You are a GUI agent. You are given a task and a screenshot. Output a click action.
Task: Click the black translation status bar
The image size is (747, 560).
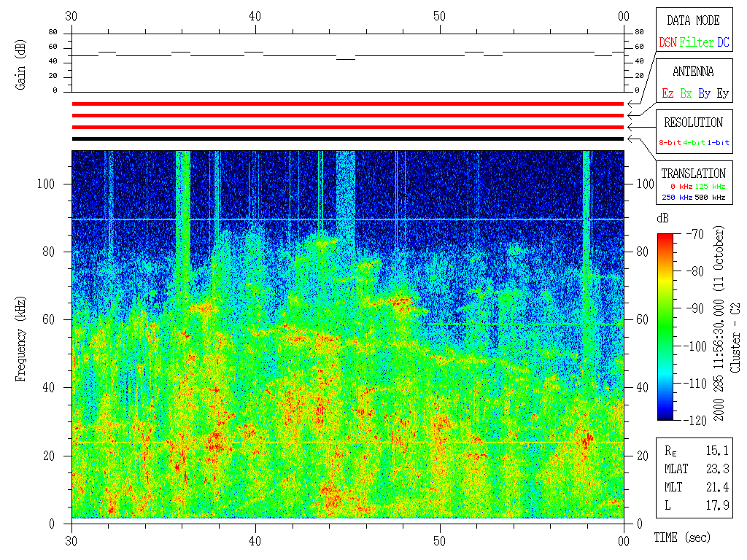click(348, 139)
